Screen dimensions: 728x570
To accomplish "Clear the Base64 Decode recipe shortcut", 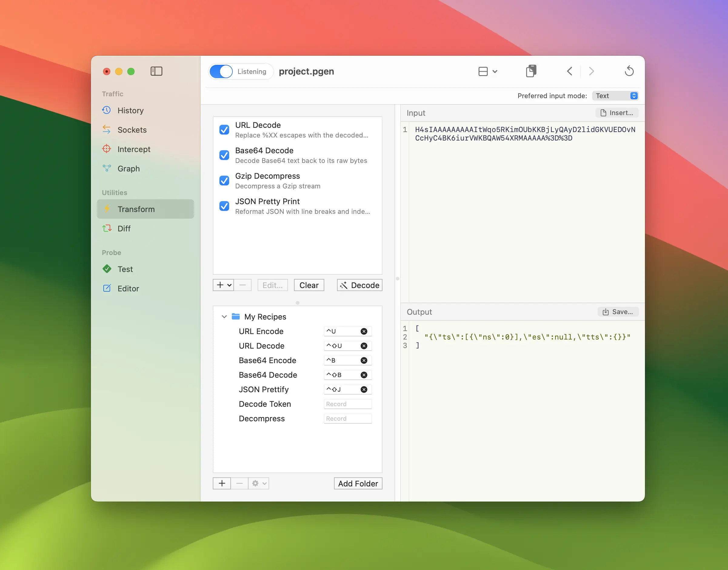I will (x=364, y=375).
